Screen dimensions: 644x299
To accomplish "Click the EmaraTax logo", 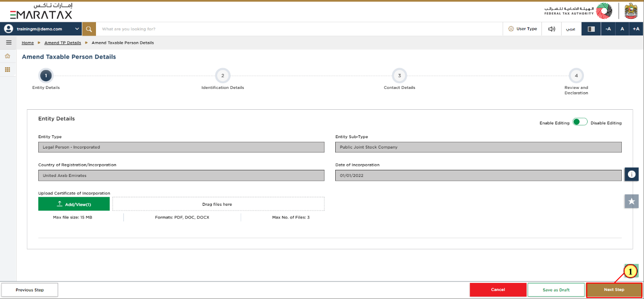I will [41, 11].
